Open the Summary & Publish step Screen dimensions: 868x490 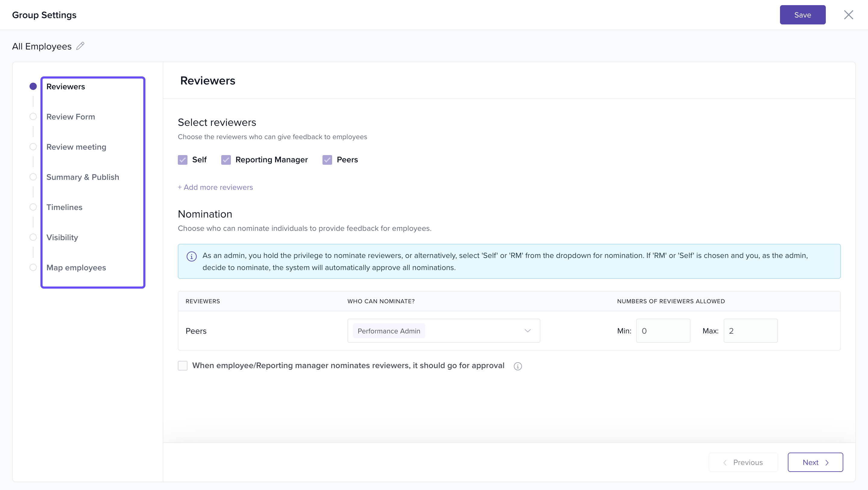pos(83,177)
